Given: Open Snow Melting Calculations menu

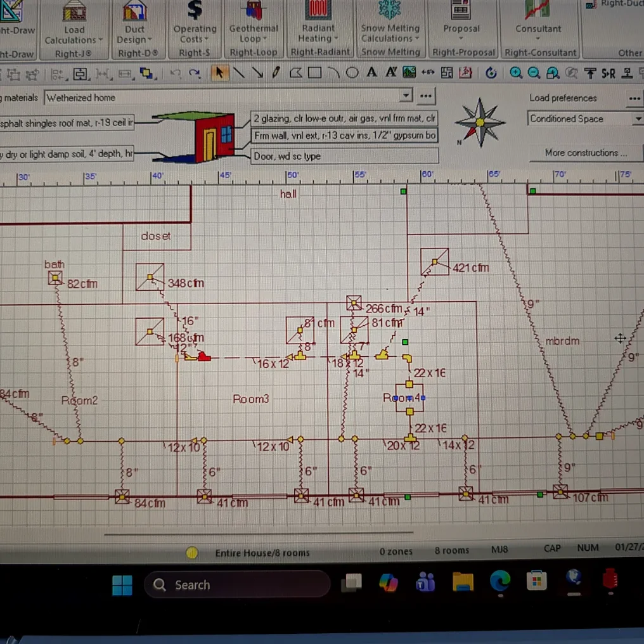Looking at the screenshot, I should pyautogui.click(x=390, y=29).
